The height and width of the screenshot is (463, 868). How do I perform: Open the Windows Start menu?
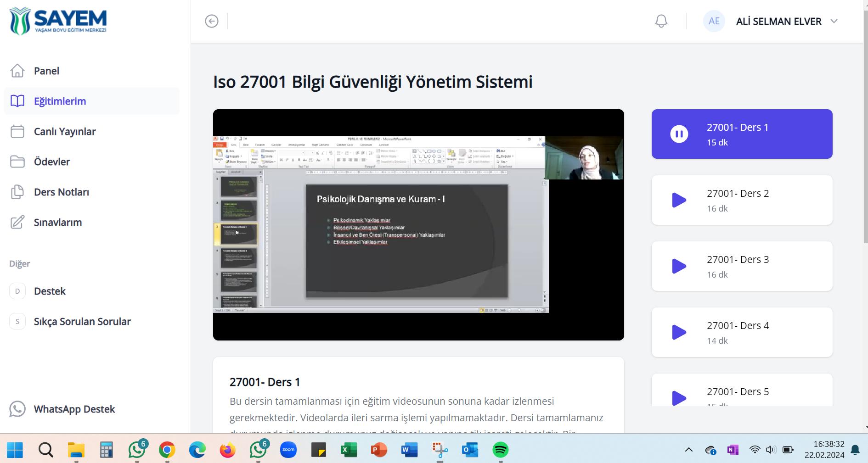tap(15, 450)
